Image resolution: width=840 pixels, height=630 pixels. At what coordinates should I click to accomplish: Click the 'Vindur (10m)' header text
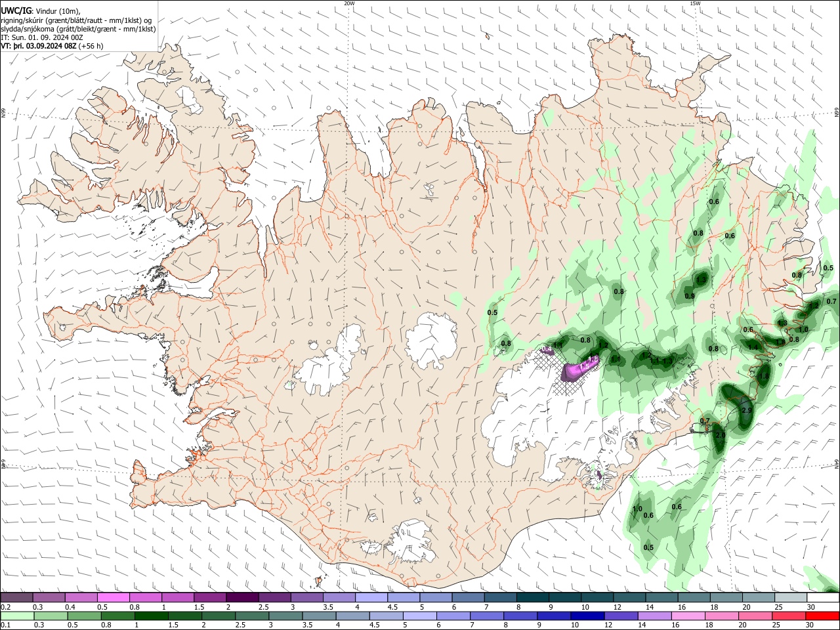[57, 11]
